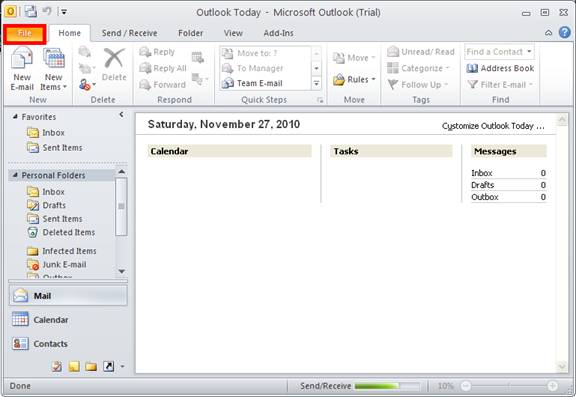Click the Find a Contact field
The image size is (576, 397).
click(x=499, y=52)
